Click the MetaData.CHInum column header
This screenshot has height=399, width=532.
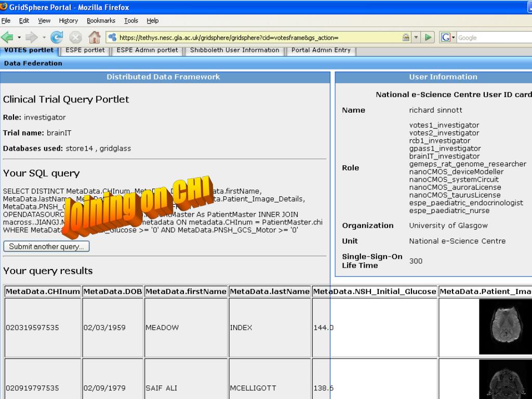[x=43, y=291]
